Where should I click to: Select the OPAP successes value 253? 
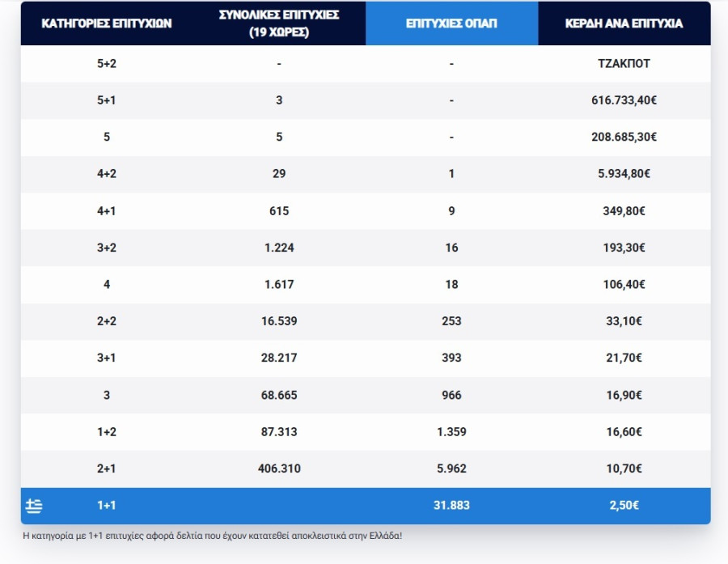pyautogui.click(x=451, y=321)
